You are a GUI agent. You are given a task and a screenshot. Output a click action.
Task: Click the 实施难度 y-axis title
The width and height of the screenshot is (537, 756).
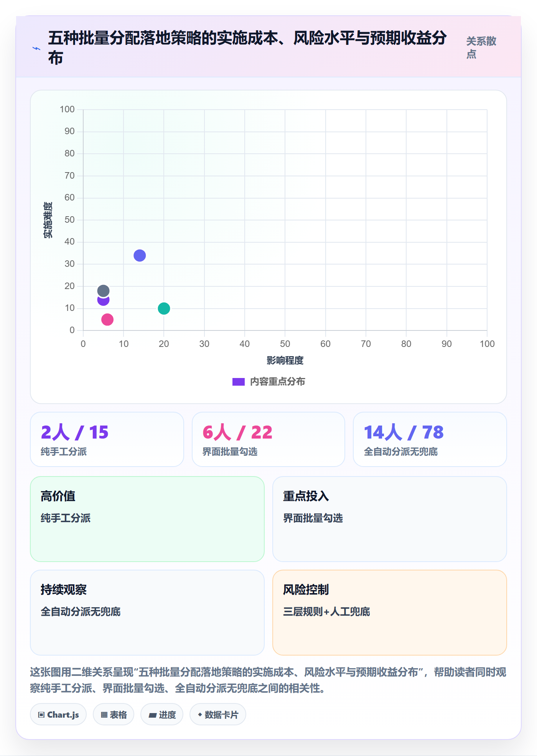tap(48, 220)
